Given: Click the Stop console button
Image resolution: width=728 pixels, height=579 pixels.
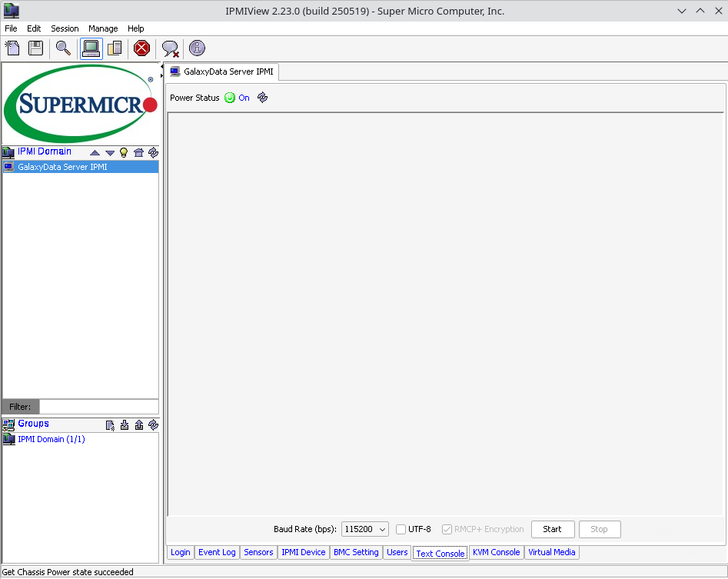Looking at the screenshot, I should 600,529.
